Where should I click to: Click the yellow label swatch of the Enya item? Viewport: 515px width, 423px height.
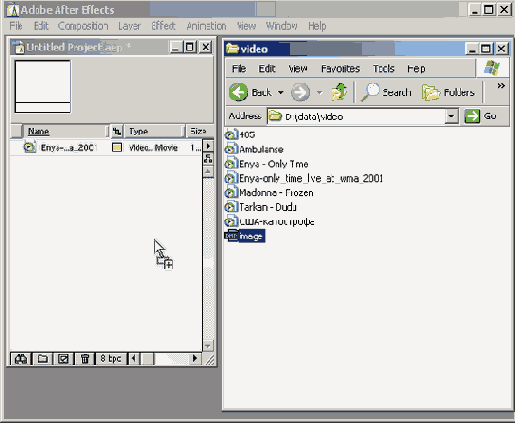pos(117,147)
